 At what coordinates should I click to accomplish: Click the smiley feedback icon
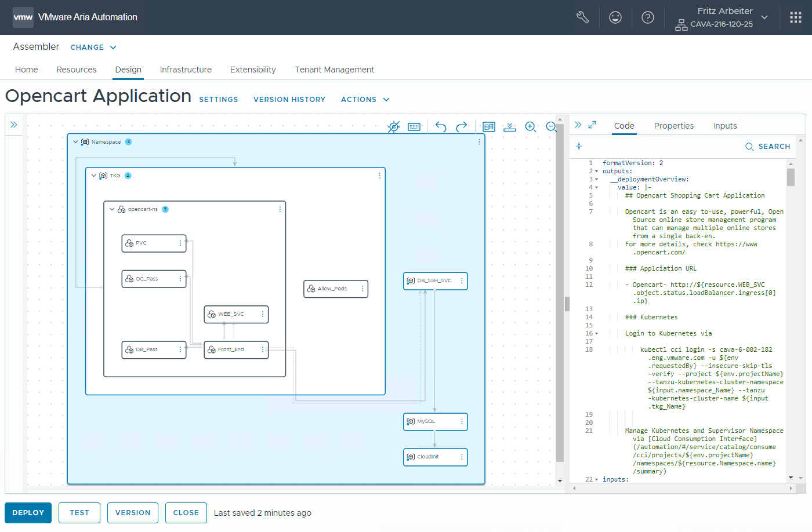pyautogui.click(x=615, y=17)
